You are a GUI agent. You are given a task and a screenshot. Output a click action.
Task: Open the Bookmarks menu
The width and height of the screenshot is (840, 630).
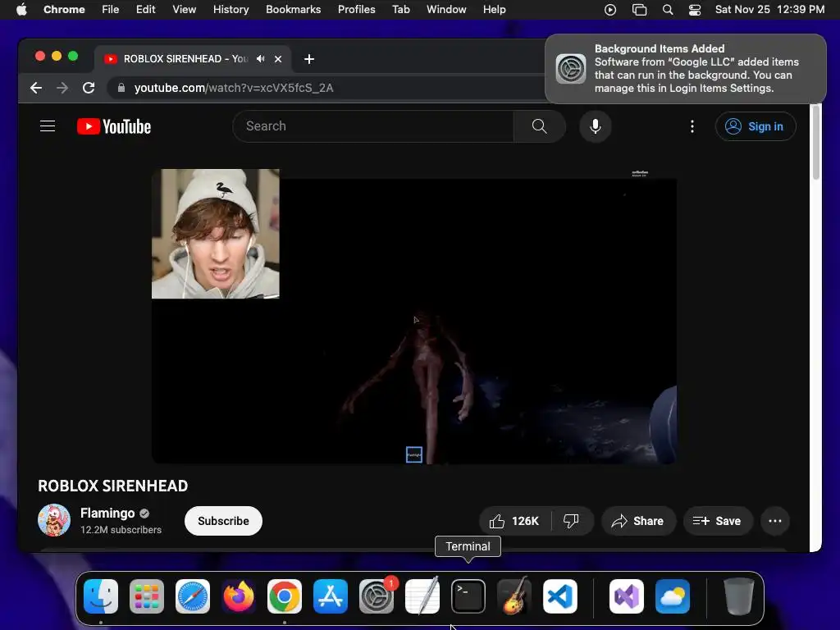tap(294, 10)
